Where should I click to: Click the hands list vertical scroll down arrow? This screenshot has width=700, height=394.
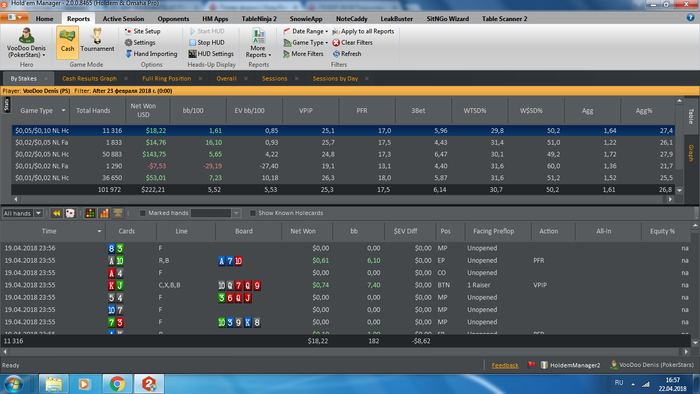pos(695,343)
